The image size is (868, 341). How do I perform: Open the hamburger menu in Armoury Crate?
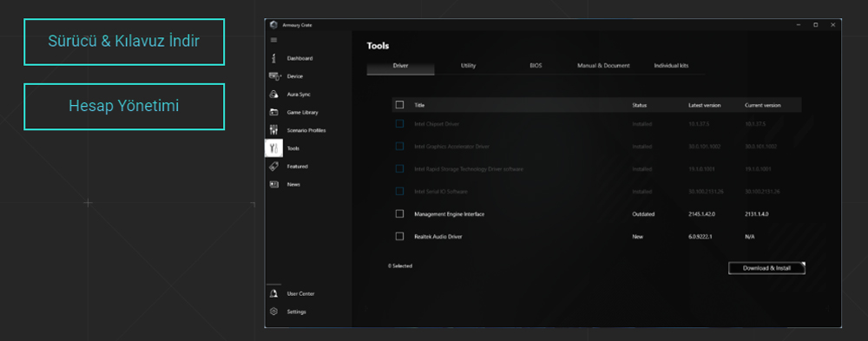(273, 40)
